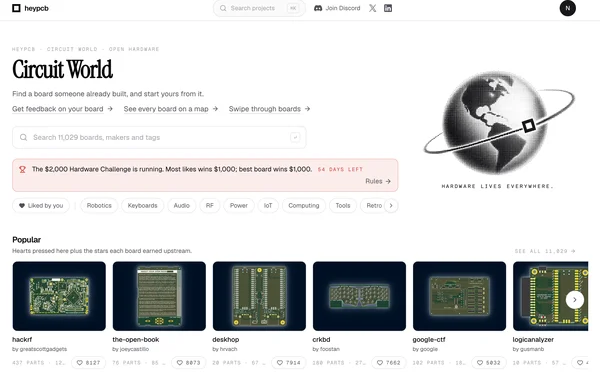Image resolution: width=600 pixels, height=380 pixels.
Task: Open the logicanalyzer board thumbnail
Action: pyautogui.click(x=551, y=296)
